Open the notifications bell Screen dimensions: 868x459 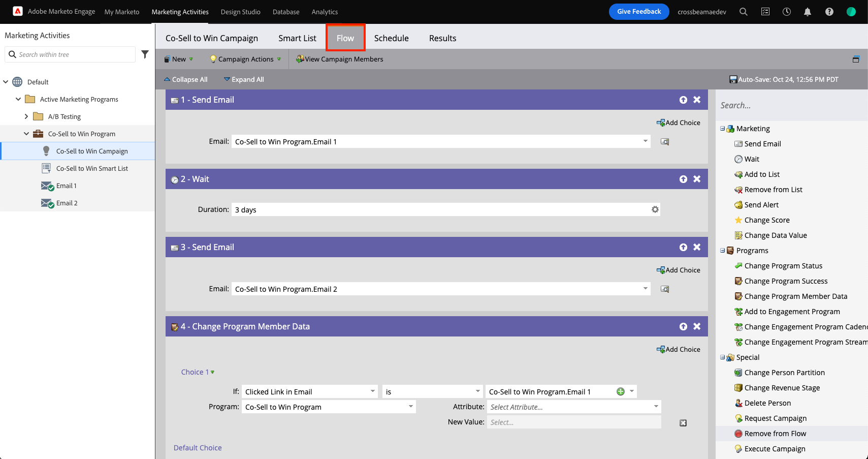pos(807,12)
